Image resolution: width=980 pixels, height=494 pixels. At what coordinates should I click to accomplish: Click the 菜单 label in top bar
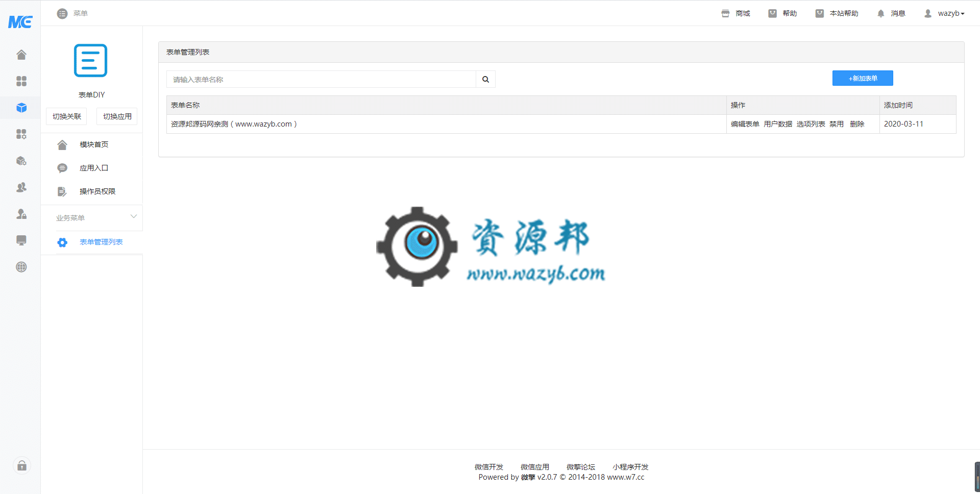(x=81, y=13)
